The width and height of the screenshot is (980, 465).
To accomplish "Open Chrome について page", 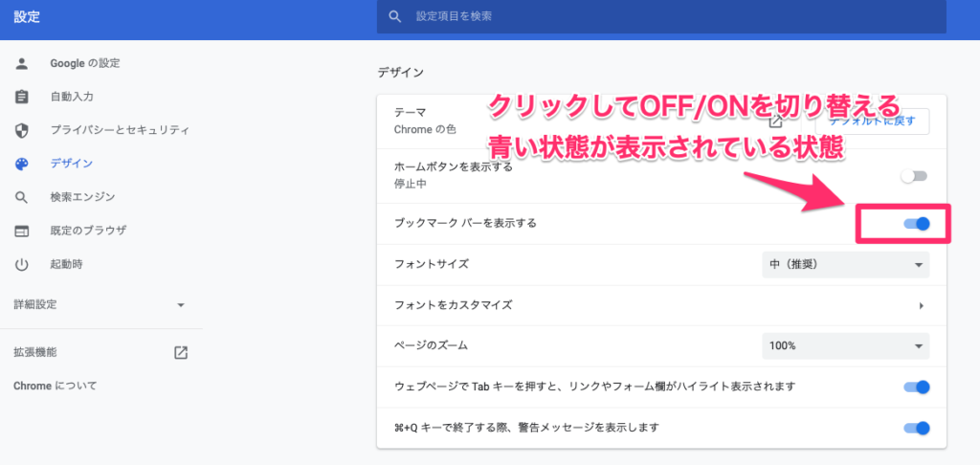I will point(56,386).
